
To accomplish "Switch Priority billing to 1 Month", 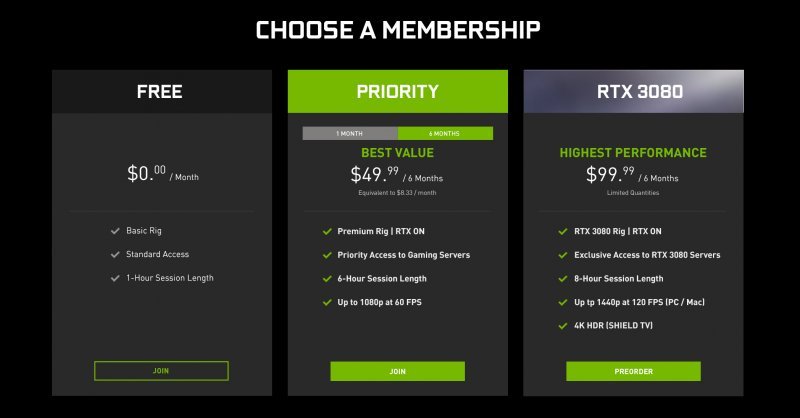I will (350, 133).
